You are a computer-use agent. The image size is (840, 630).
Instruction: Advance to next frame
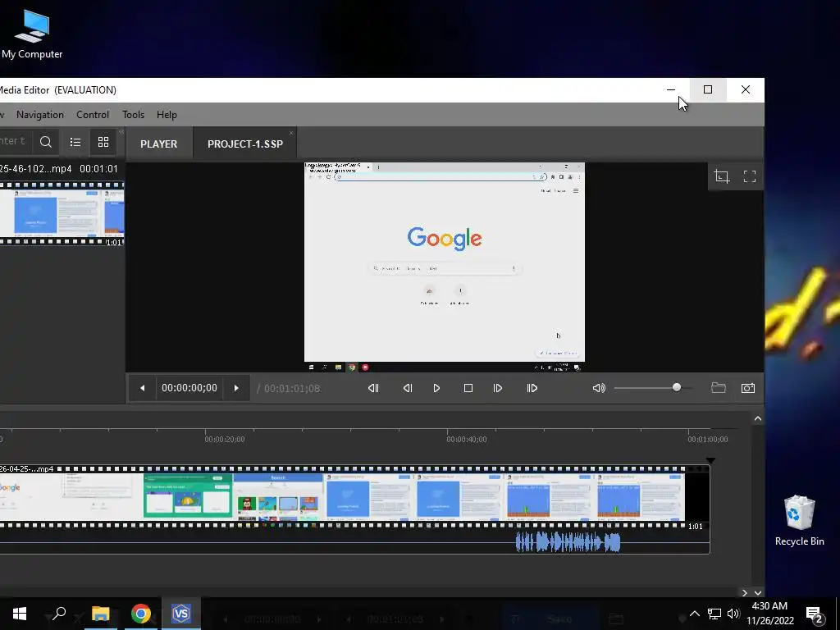498,388
